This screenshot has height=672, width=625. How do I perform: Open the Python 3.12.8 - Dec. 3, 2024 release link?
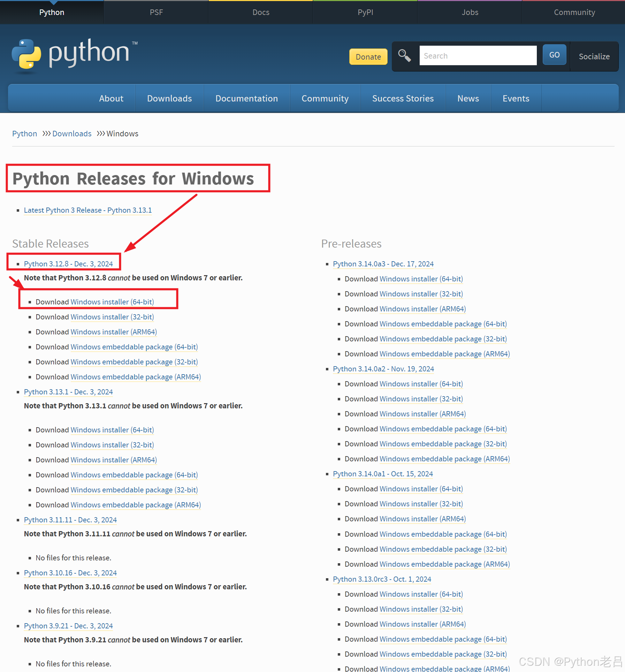68,264
